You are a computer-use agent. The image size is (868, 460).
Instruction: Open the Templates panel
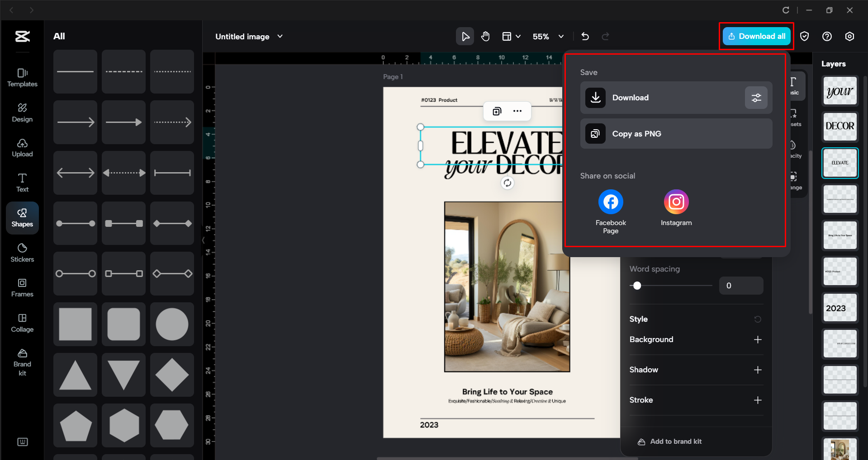point(22,77)
